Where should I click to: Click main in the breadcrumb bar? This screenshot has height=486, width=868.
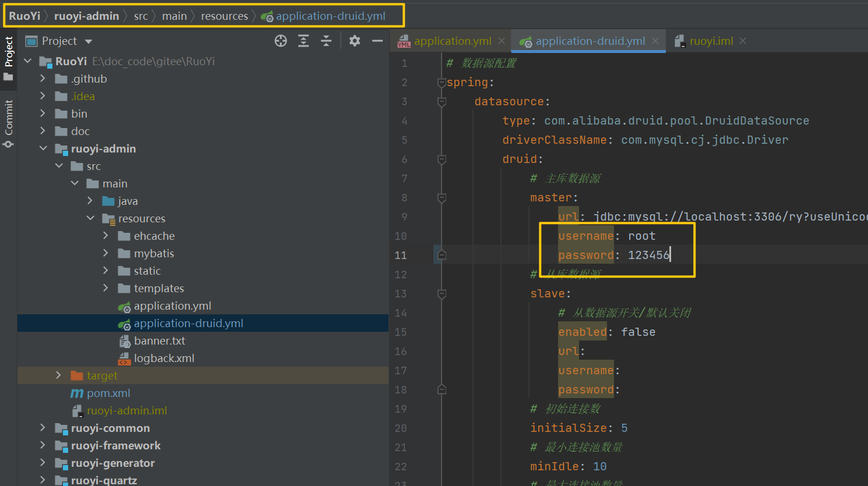click(174, 16)
